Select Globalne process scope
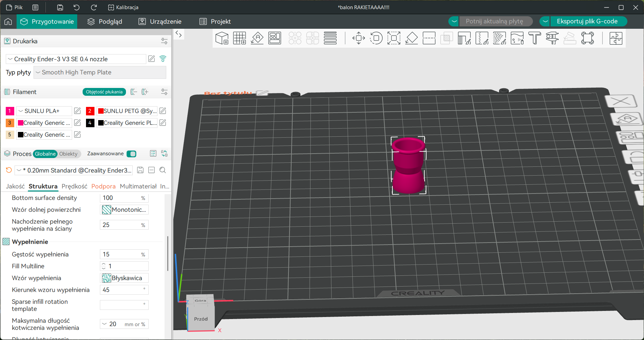This screenshot has width=644, height=340. pos(45,154)
